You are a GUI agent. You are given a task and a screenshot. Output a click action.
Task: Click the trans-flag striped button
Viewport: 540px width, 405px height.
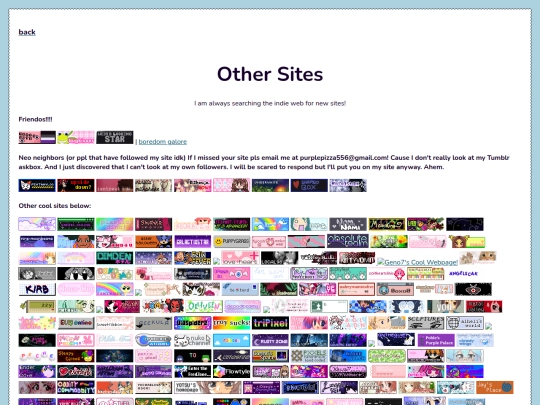pos(307,241)
